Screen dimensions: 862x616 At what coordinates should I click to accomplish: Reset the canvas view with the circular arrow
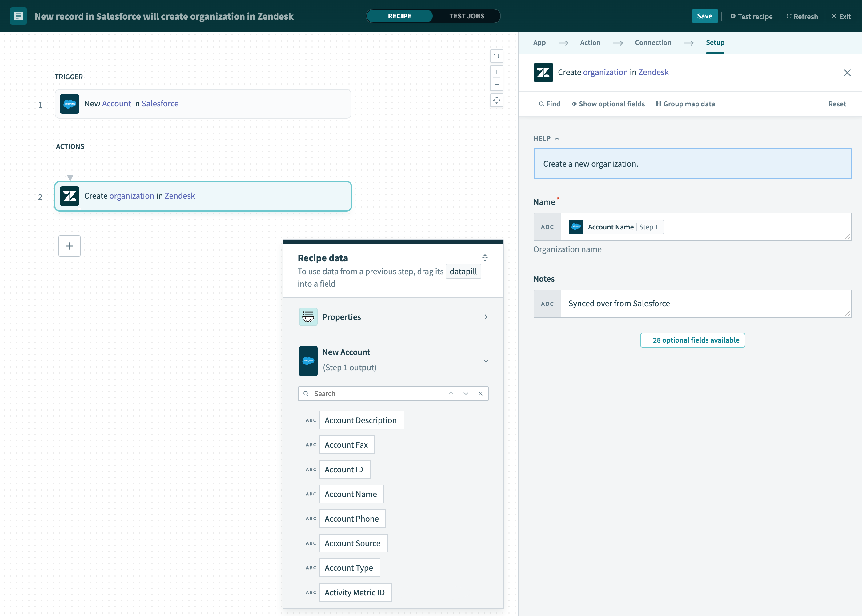click(496, 56)
